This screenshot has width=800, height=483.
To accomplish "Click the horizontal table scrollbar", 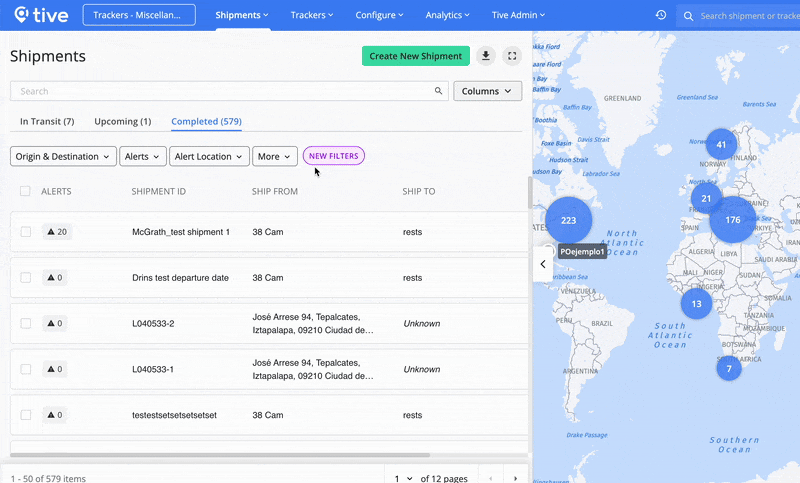I will [x=220, y=454].
